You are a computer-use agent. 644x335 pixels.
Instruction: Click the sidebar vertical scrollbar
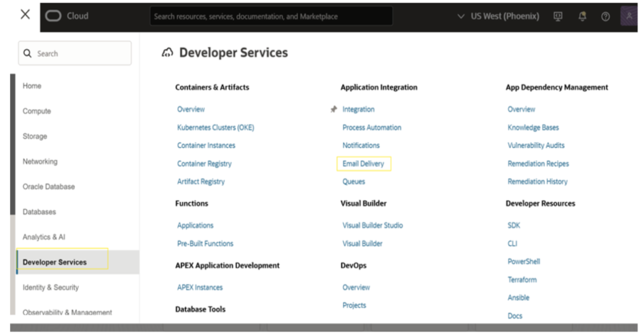pos(13,144)
